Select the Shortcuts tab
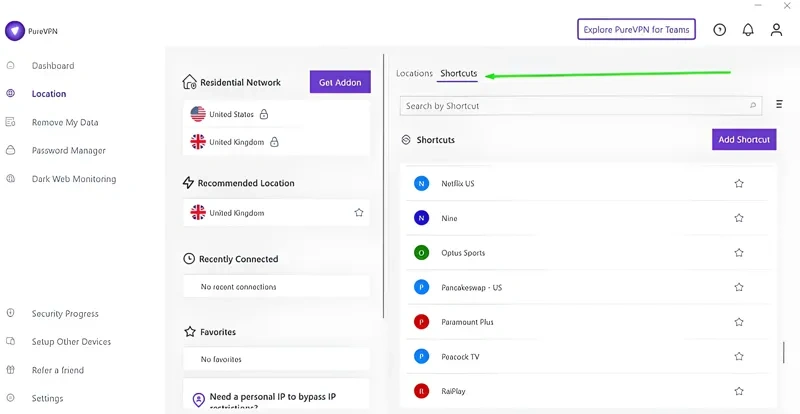Viewport: 800px width, 414px height. pyautogui.click(x=459, y=74)
